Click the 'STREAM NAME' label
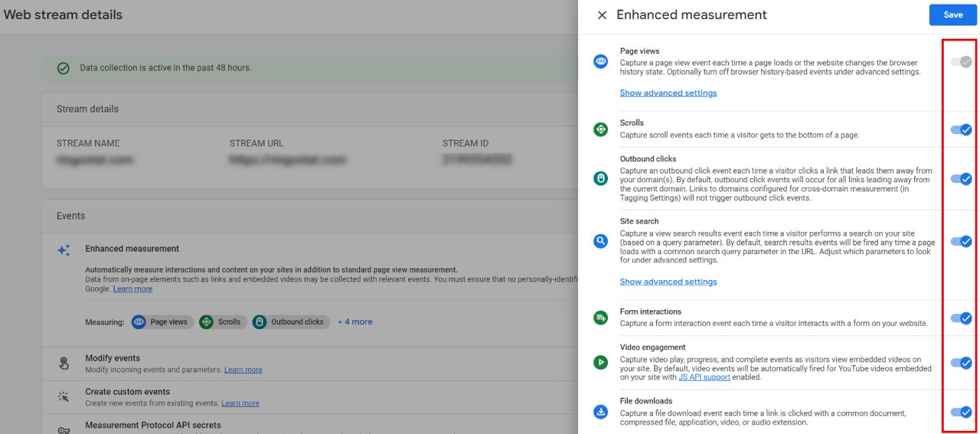The height and width of the screenshot is (434, 980). click(x=88, y=144)
